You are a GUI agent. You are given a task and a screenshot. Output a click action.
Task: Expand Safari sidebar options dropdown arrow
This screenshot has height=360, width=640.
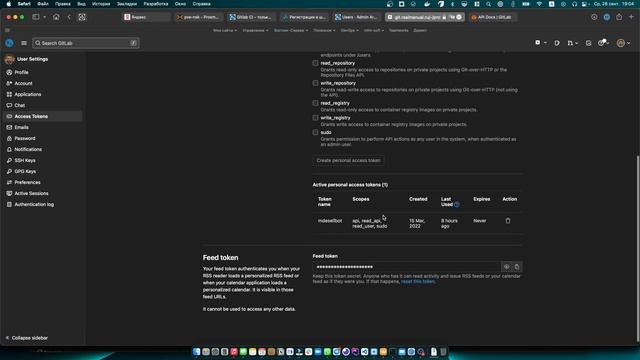(x=44, y=17)
